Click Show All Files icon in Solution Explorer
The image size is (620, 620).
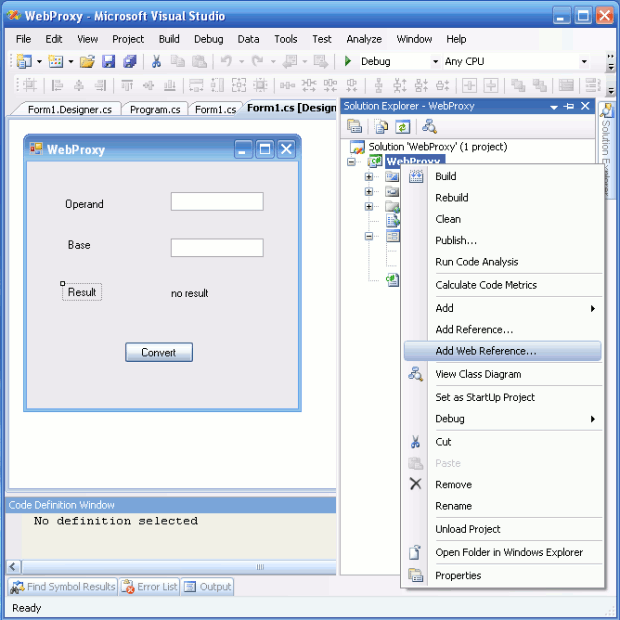381,126
